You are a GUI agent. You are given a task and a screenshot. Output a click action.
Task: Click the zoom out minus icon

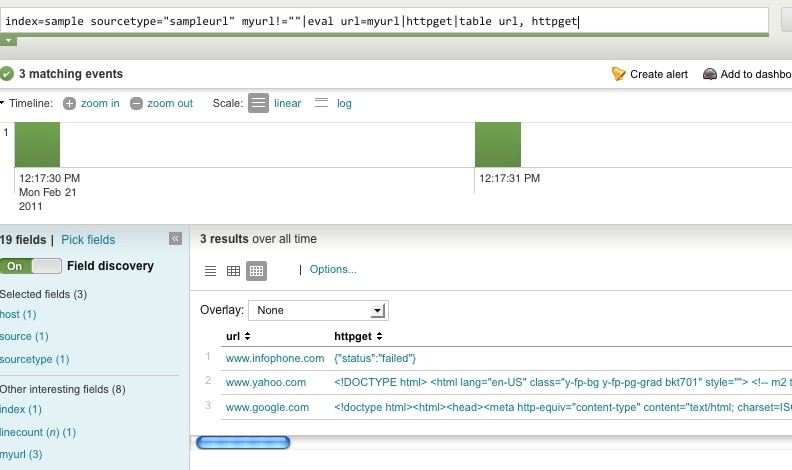click(x=136, y=103)
